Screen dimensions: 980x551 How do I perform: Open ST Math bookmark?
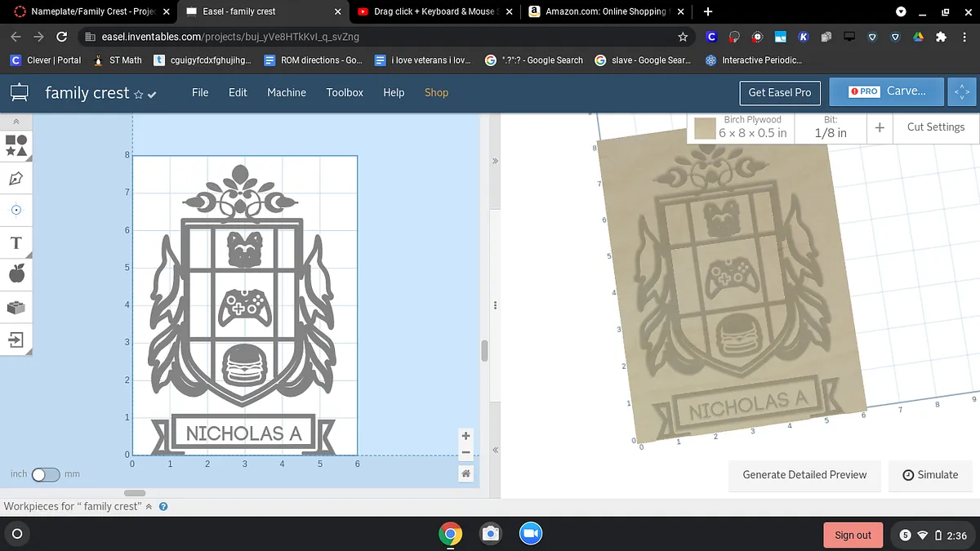coord(118,60)
